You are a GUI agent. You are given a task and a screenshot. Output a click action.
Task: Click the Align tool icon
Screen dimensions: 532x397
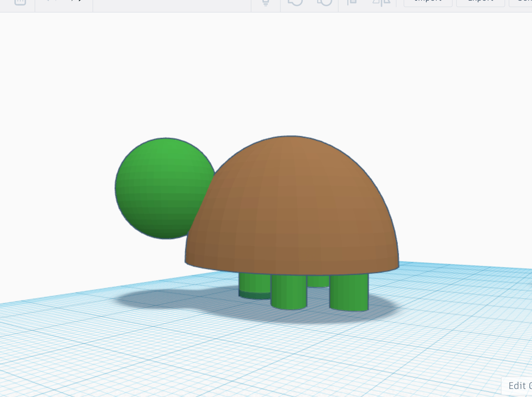(352, 2)
